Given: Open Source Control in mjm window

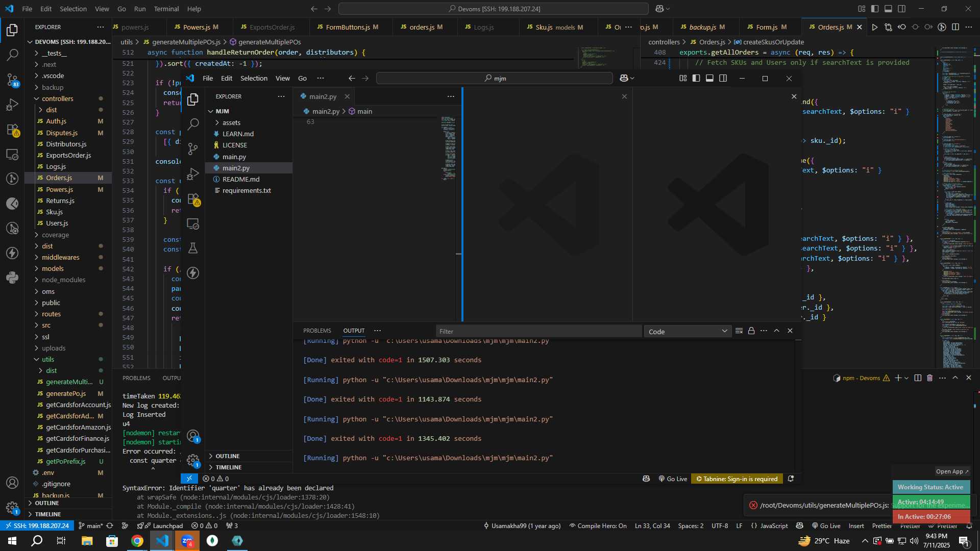Looking at the screenshot, I should point(193,148).
